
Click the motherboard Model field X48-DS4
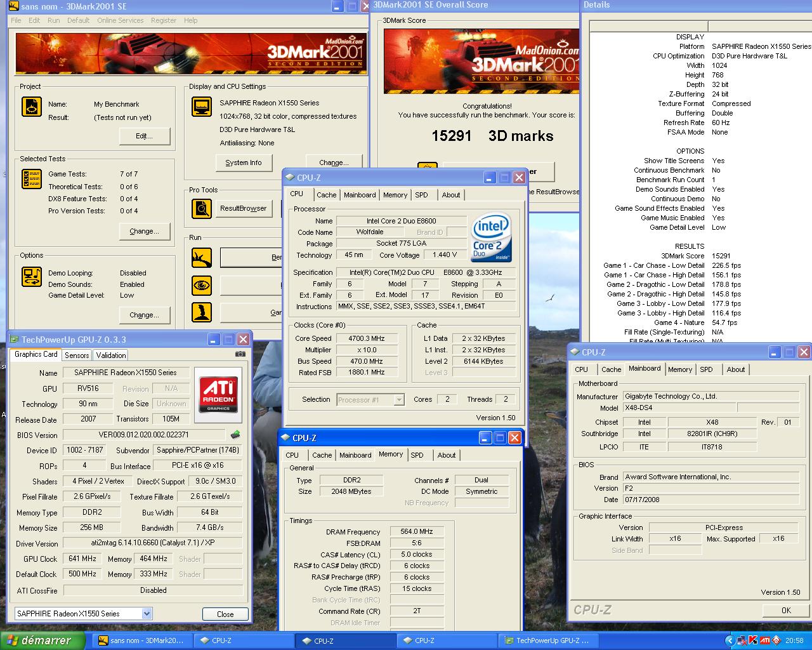click(x=678, y=408)
